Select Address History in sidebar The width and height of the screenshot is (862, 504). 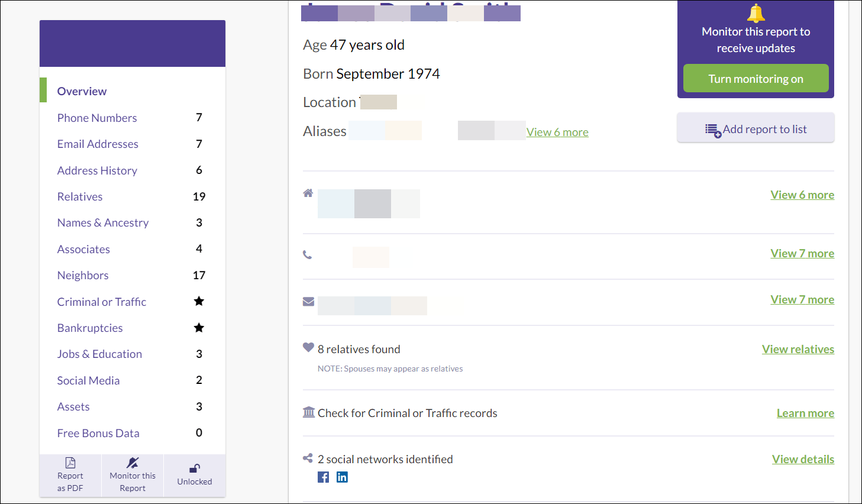coord(97,170)
